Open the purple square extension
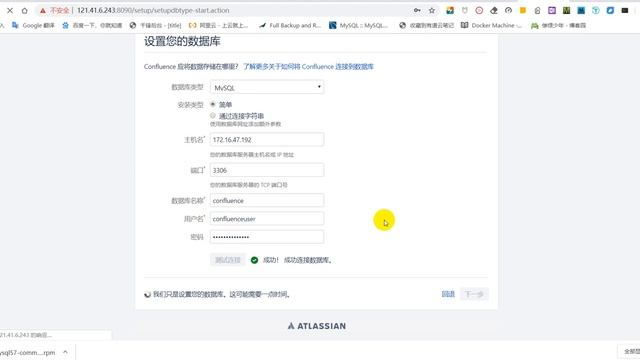The height and width of the screenshot is (360, 640). tap(552, 11)
